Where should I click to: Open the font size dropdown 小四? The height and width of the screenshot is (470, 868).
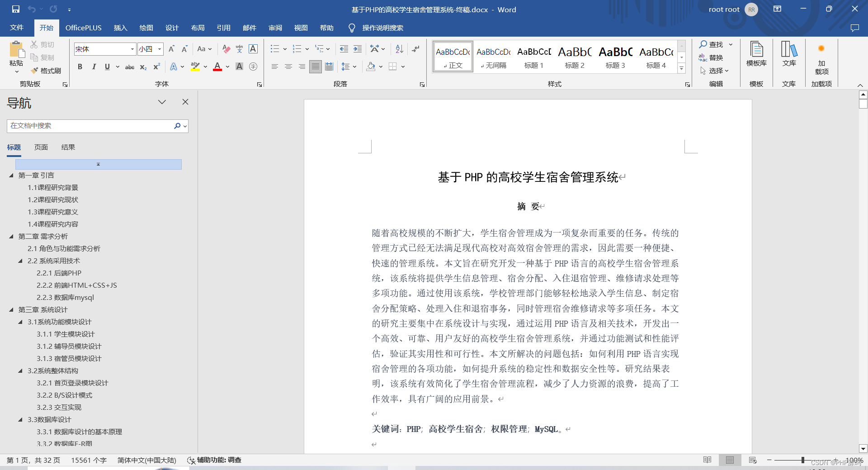160,49
